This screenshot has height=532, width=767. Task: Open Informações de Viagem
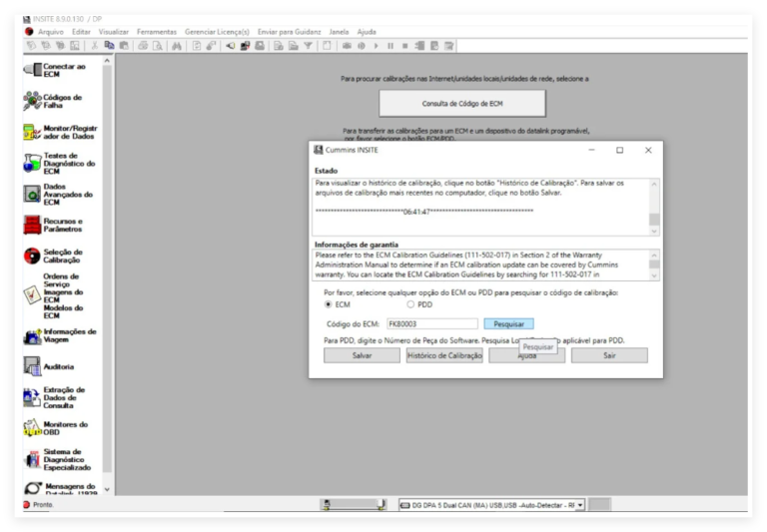(x=60, y=335)
